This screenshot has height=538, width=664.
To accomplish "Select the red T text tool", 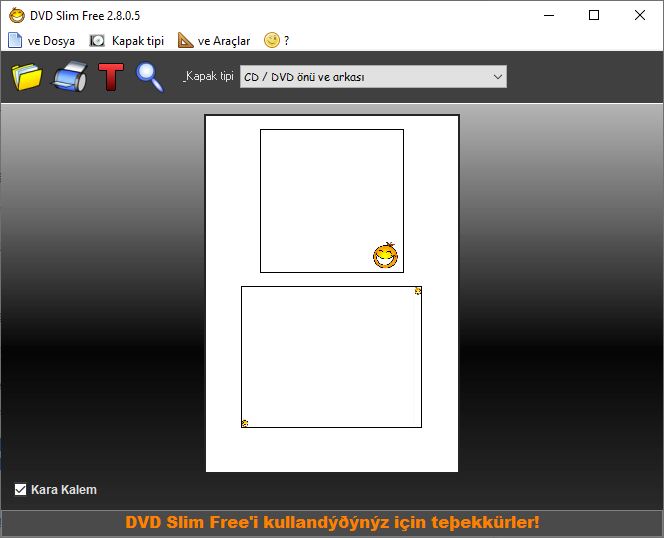I will click(x=111, y=77).
